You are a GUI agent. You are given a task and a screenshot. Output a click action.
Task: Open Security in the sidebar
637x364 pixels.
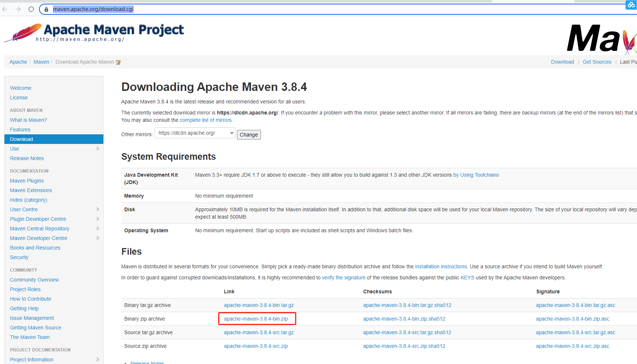(x=19, y=257)
